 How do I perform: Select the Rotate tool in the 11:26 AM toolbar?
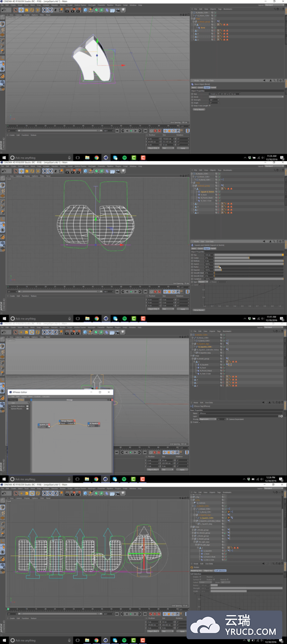click(32, 10)
